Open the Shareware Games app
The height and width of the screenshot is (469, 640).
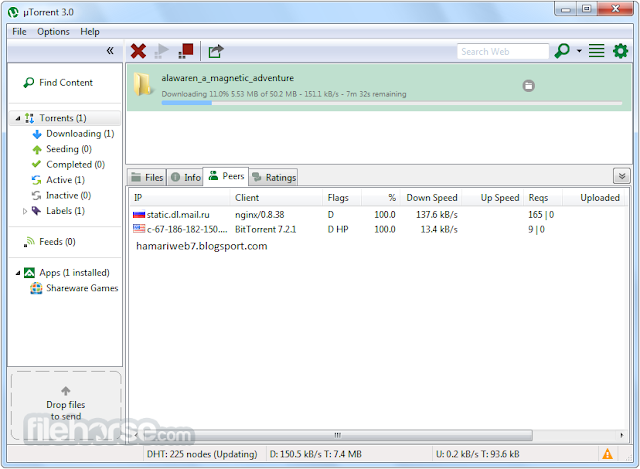pos(74,289)
